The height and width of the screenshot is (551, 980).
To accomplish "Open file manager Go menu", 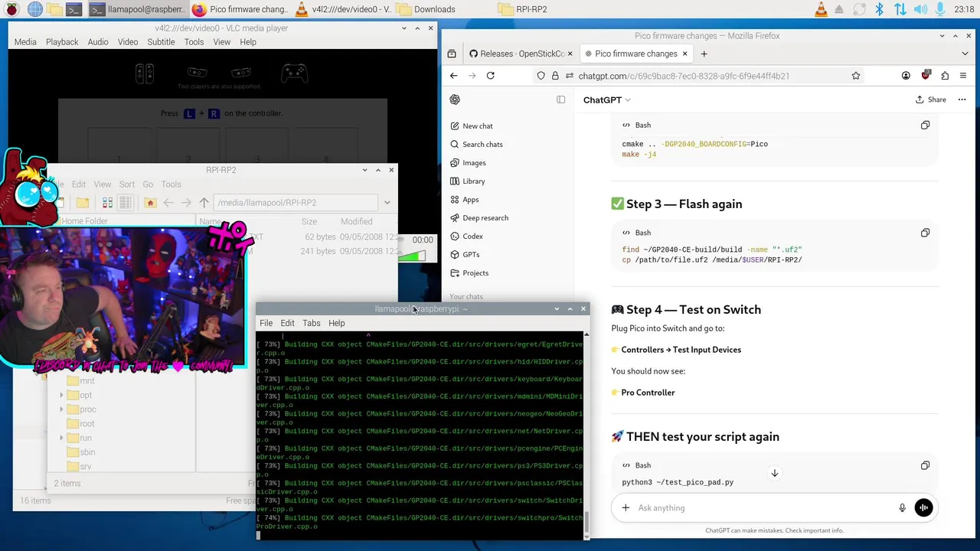I will click(148, 184).
